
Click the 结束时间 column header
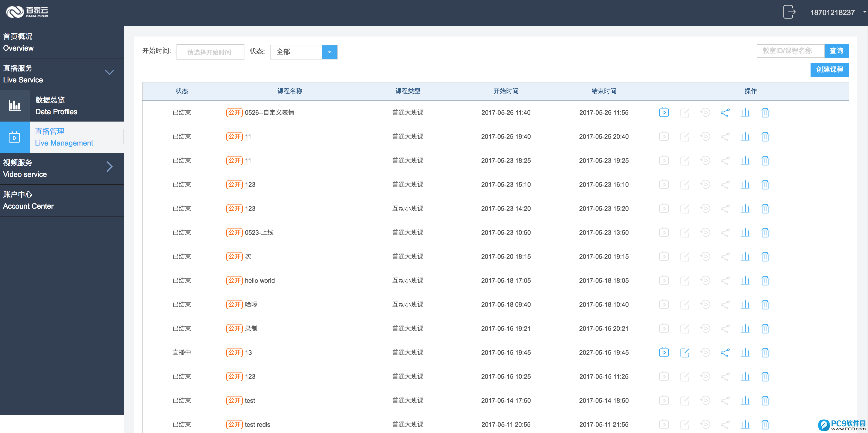point(603,91)
